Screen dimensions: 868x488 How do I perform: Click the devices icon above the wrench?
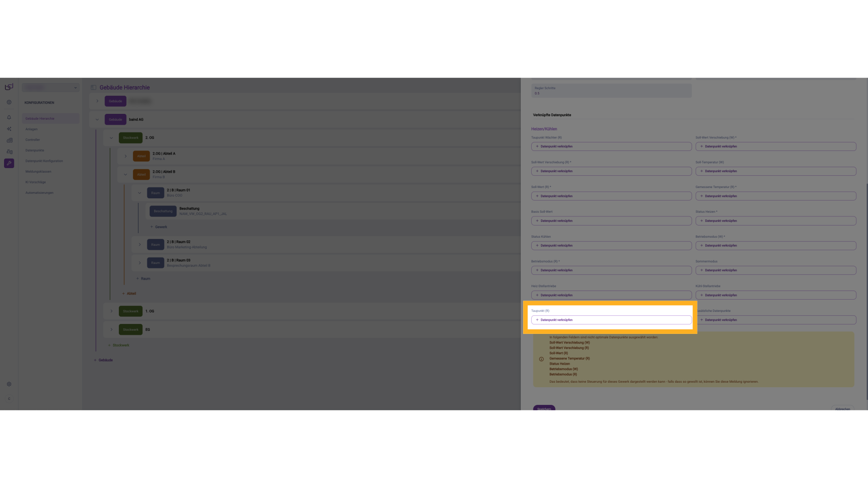(9, 152)
